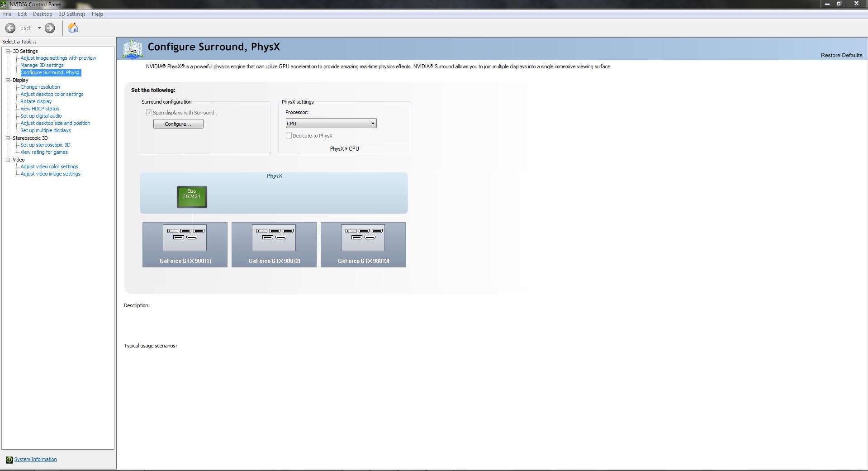Click the System Information icon
This screenshot has width=868, height=471.
click(x=9, y=460)
